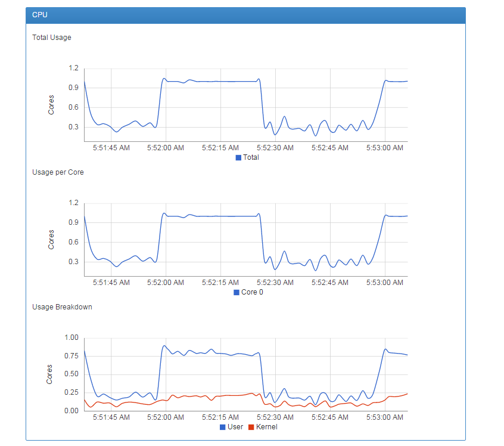Click the 0.9 axis value in Total Usage chart
This screenshot has width=504, height=446.
tap(74, 88)
